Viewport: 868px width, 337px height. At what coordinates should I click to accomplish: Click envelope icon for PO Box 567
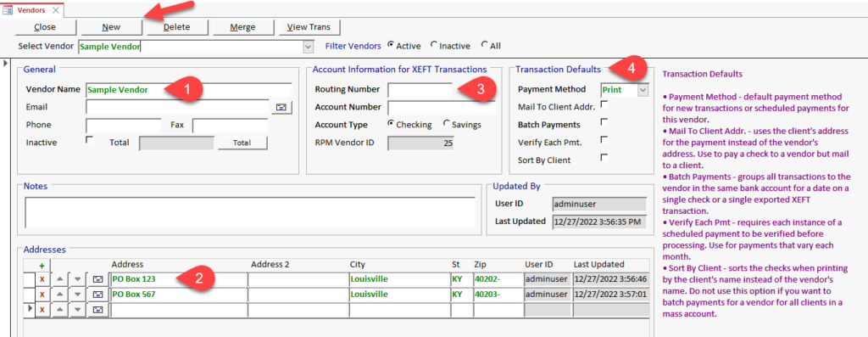[98, 295]
